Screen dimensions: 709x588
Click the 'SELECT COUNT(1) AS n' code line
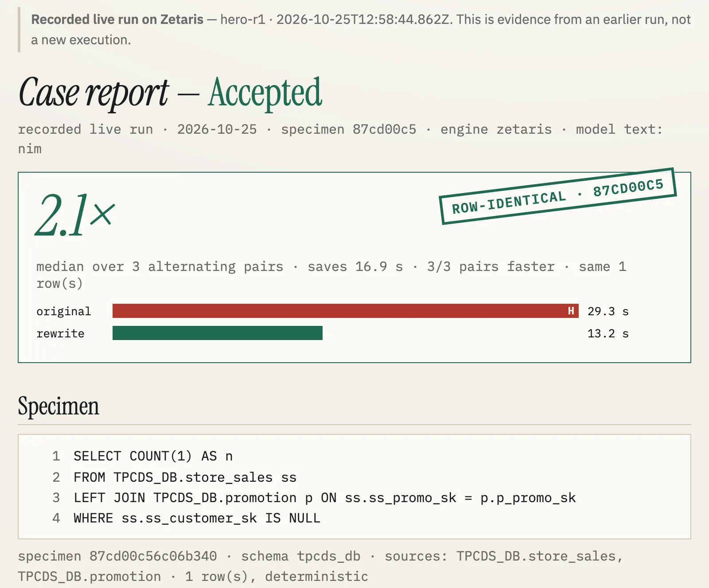point(153,456)
